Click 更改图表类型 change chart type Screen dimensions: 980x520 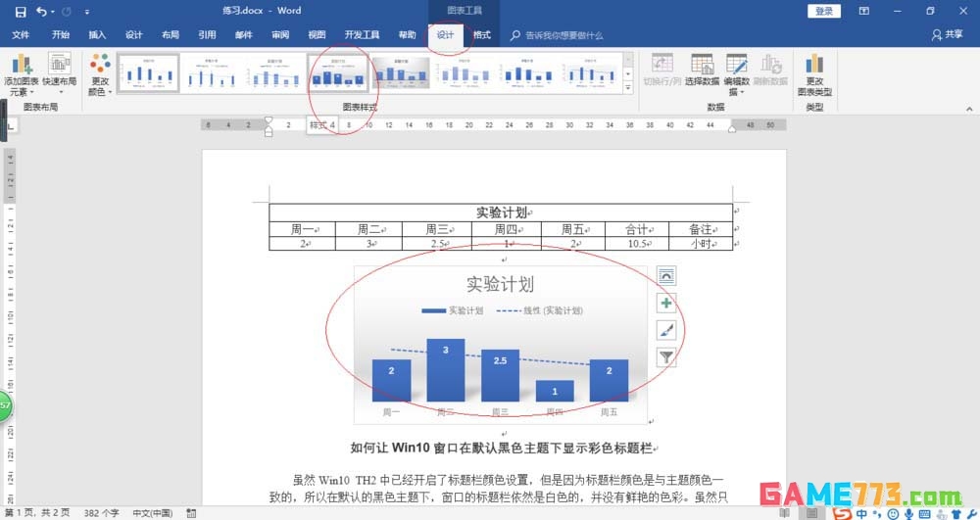click(814, 74)
